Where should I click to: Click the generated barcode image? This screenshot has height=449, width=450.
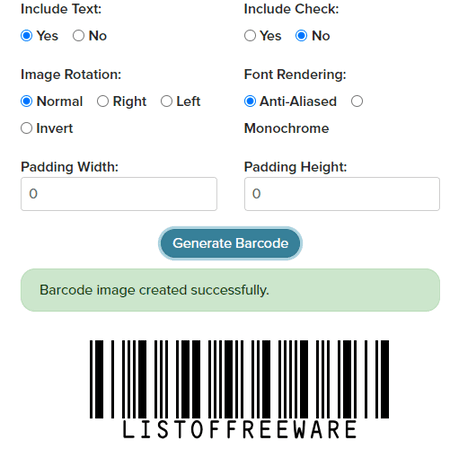click(239, 389)
